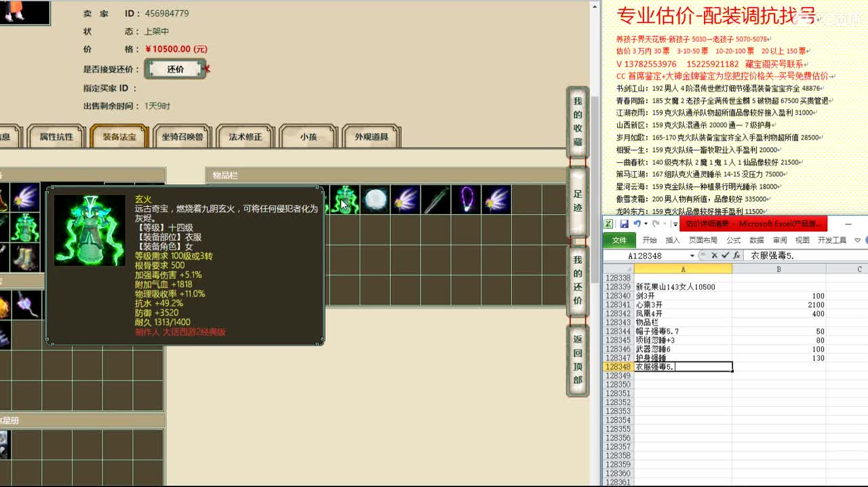868x487 pixels.
Task: Click the equipped feather fan top-left grid
Action: (26, 197)
